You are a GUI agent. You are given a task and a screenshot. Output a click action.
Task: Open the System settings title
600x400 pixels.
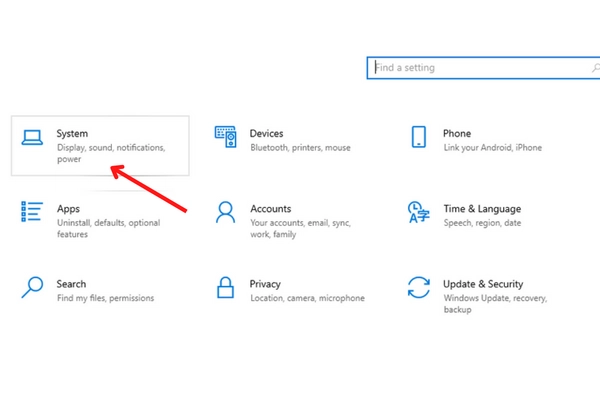click(72, 133)
